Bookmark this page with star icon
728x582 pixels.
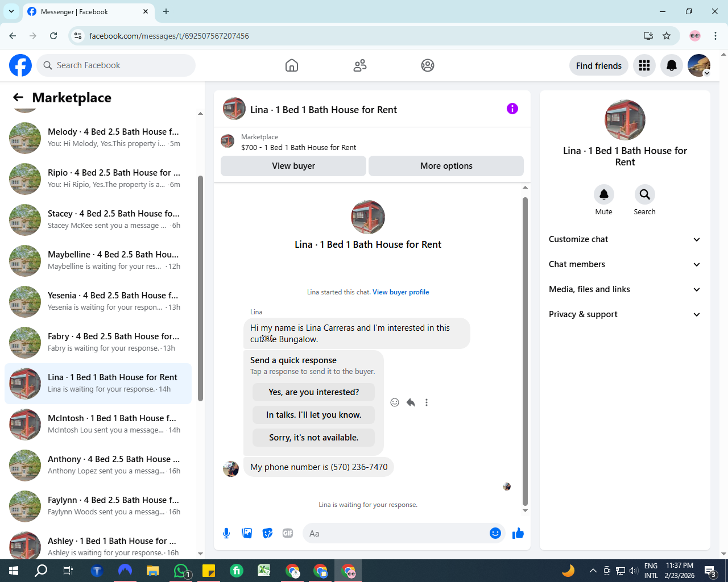tap(667, 36)
